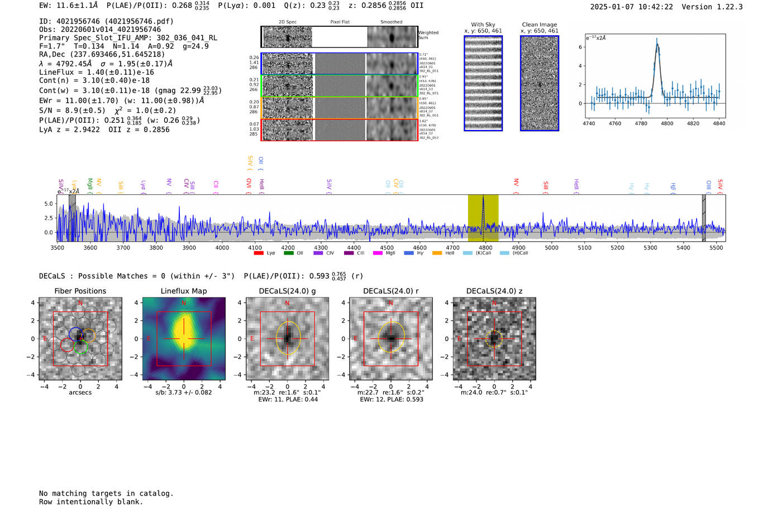The image size is (782, 532).
Task: Click the yellow ellipse in DECaLS g cutout
Action: pyautogui.click(x=288, y=337)
